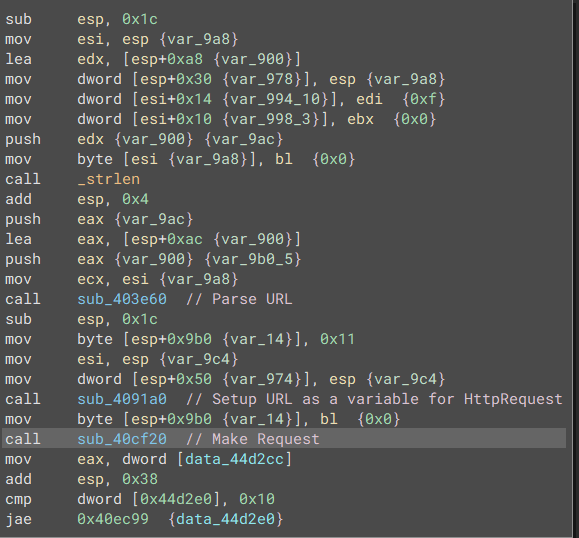Select the HttpRequest setup comment text

point(374,399)
